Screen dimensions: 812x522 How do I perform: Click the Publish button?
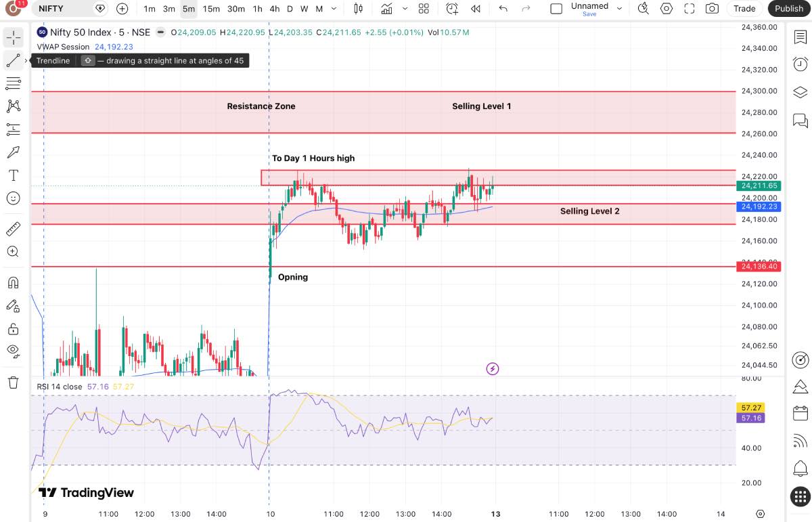pyautogui.click(x=789, y=9)
